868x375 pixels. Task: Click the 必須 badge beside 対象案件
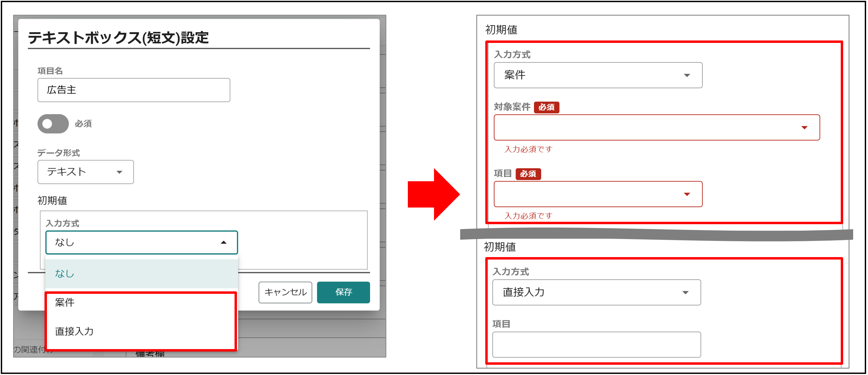[547, 107]
